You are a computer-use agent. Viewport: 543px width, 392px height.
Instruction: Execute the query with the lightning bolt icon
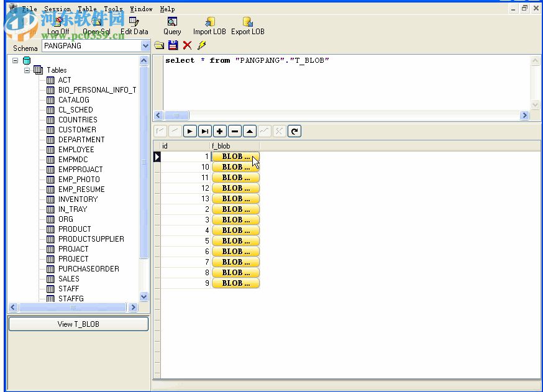(200, 45)
